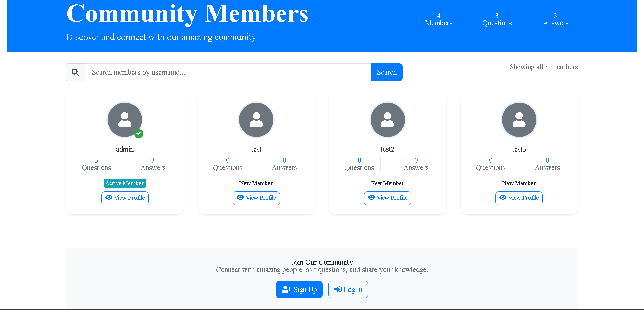Open admin's profile via View Profile

[x=125, y=198]
